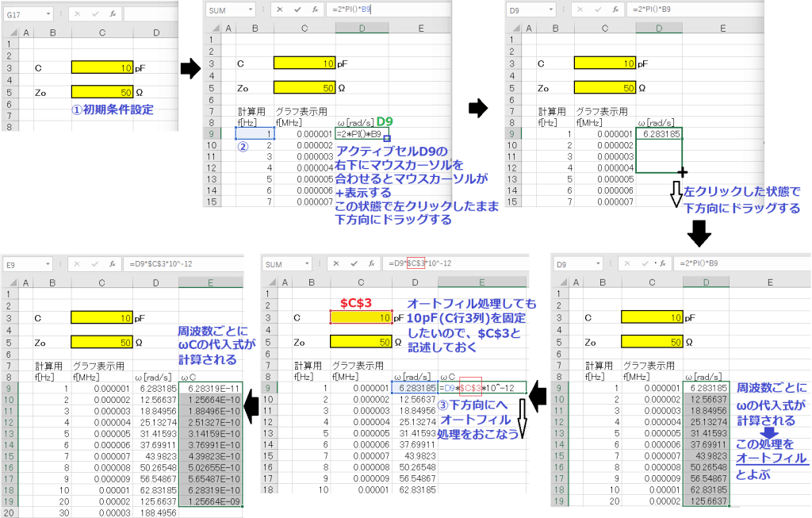Image resolution: width=812 pixels, height=518 pixels.
Task: Select column E header in the E9 sheet
Action: tap(210, 282)
